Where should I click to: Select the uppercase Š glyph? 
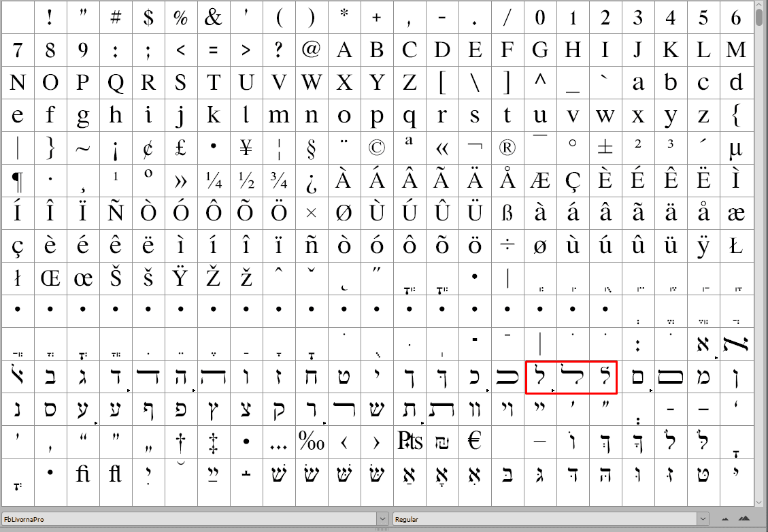116,279
